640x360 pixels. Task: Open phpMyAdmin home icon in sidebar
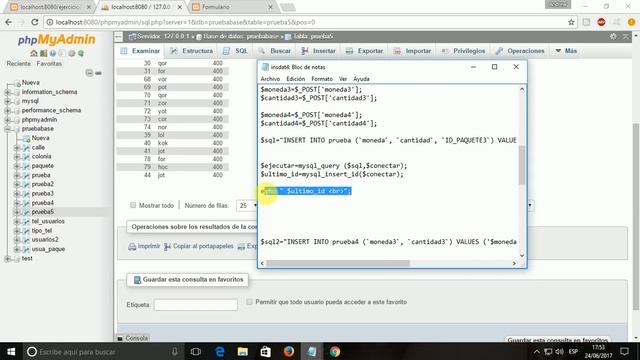(34, 53)
